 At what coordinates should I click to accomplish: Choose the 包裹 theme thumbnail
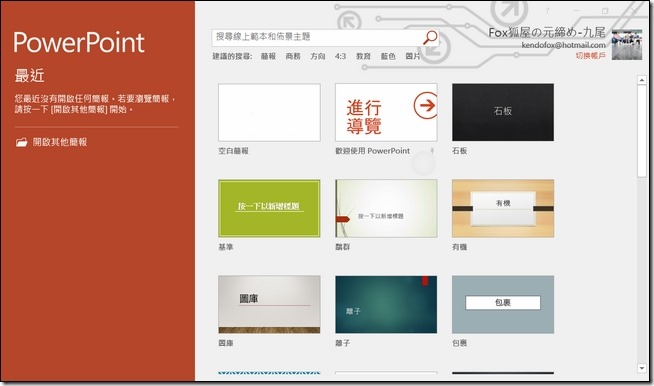point(503,304)
